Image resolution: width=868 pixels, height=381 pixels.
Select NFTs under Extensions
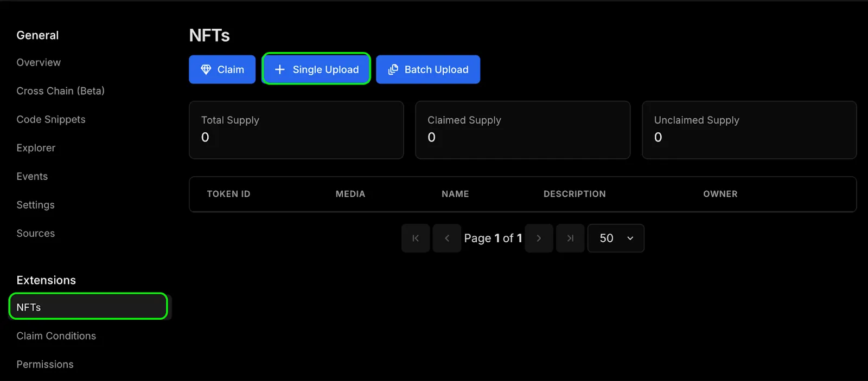click(29, 307)
